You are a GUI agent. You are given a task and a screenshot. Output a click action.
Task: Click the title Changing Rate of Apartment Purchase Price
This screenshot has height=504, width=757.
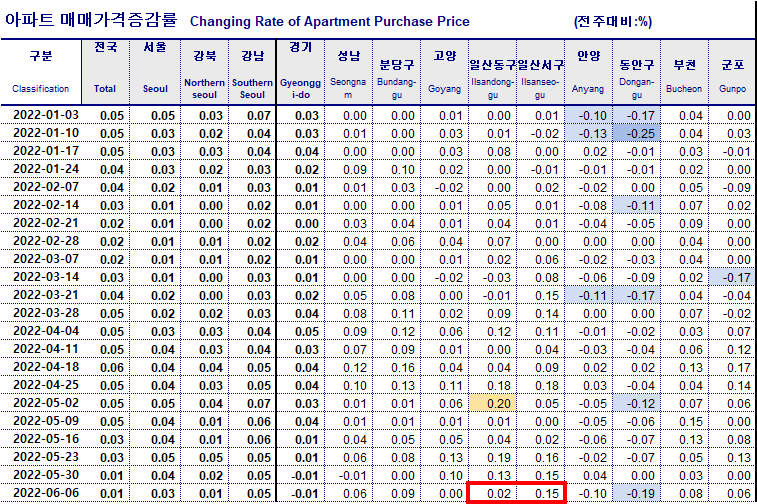click(330, 21)
